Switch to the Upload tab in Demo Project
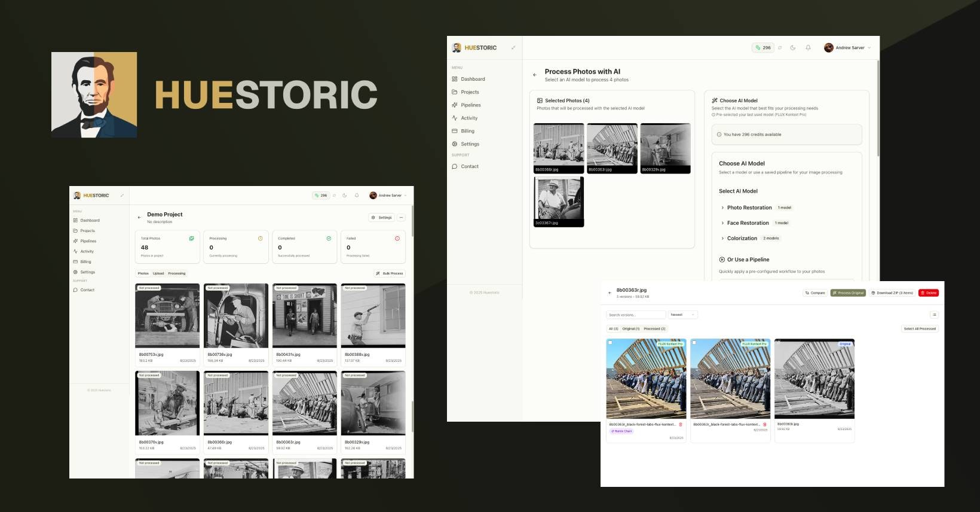The image size is (980, 512). pyautogui.click(x=158, y=273)
